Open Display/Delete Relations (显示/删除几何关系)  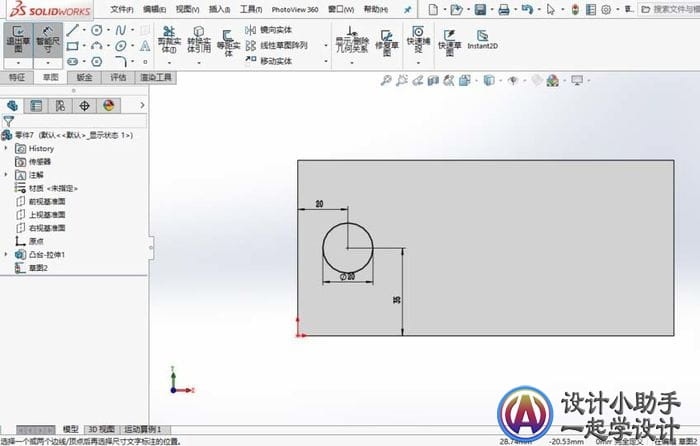(352, 40)
